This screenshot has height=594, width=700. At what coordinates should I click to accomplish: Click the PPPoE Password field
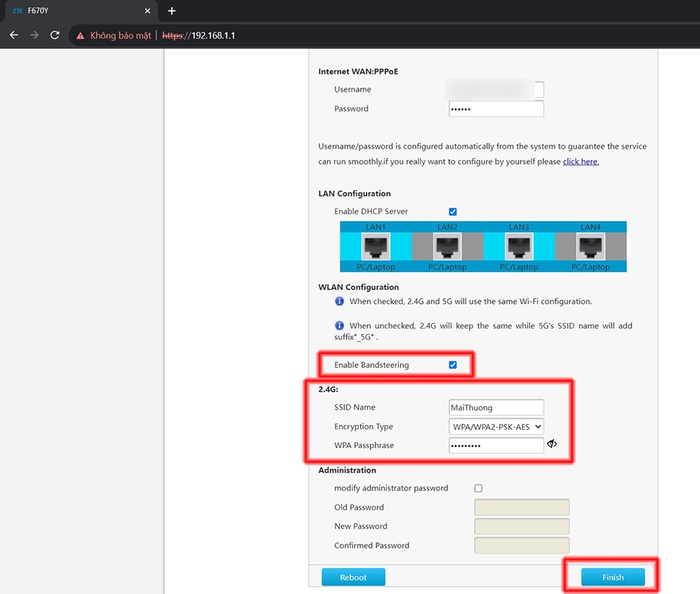coord(496,109)
